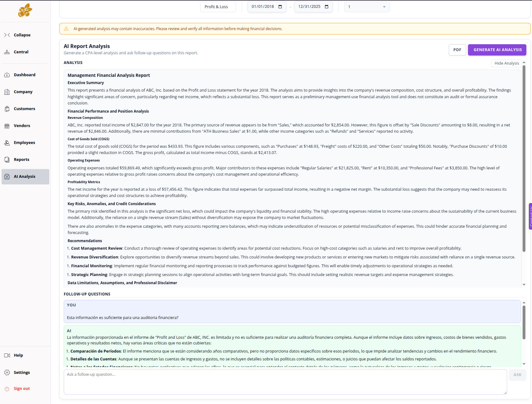Viewport: 532px width, 404px height.
Task: Open the calendar icon in start date field
Action: pos(280,7)
